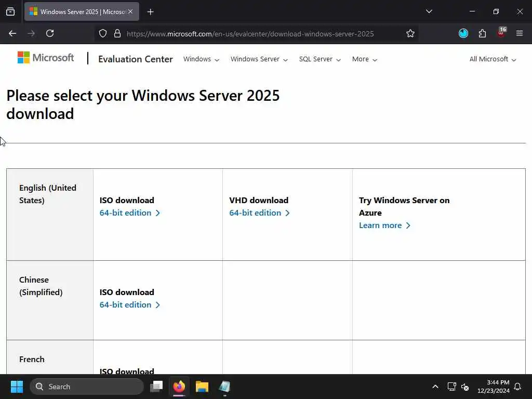Open Task View from taskbar
The height and width of the screenshot is (399, 532).
click(x=156, y=387)
